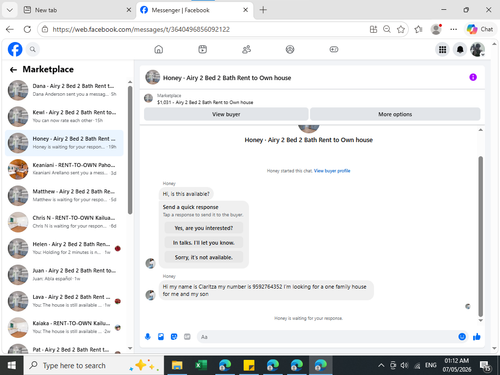Click the browser zoom magnifier icon
The image size is (500, 375).
click(387, 29)
